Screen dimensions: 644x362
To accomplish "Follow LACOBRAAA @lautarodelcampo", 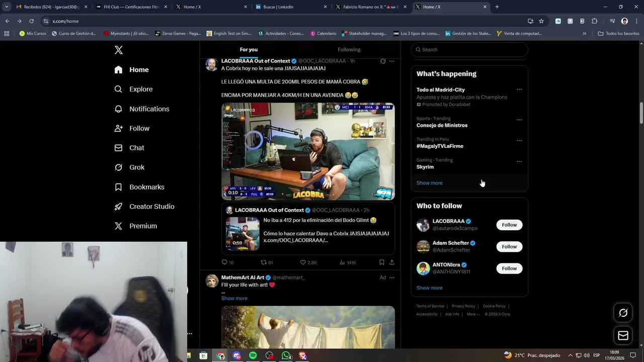I will [x=509, y=225].
